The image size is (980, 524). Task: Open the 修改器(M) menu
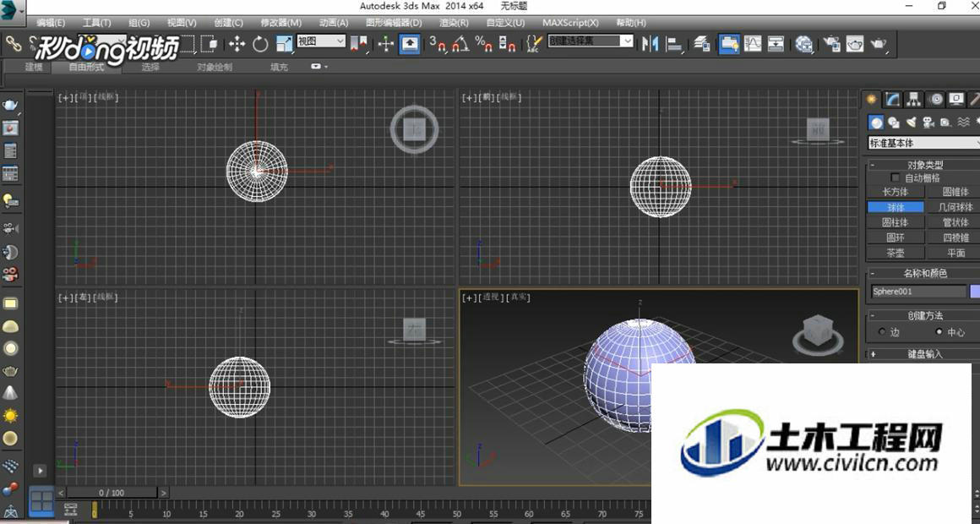pyautogui.click(x=281, y=23)
